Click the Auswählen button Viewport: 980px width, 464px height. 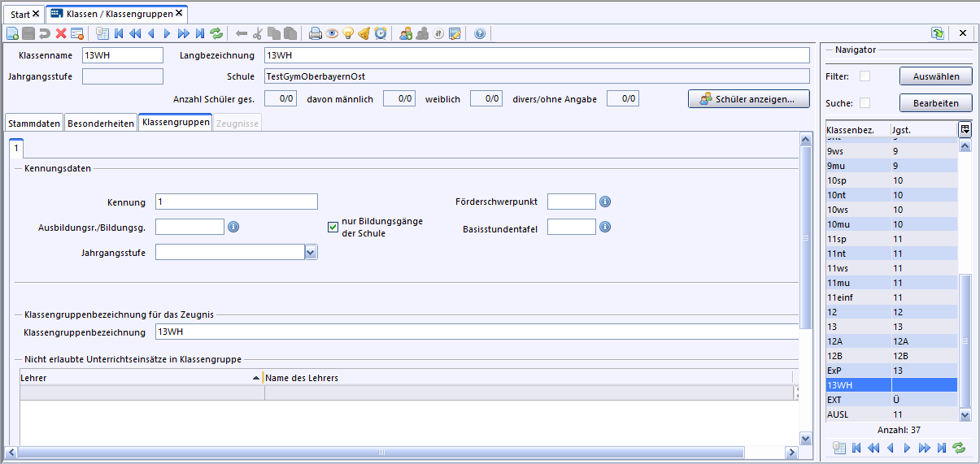click(935, 76)
